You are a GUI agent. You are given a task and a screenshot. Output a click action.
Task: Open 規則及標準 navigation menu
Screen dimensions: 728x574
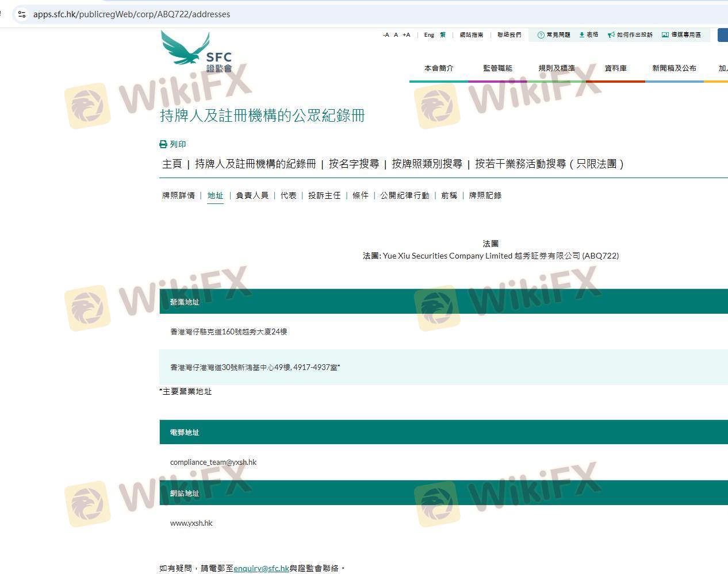click(557, 68)
